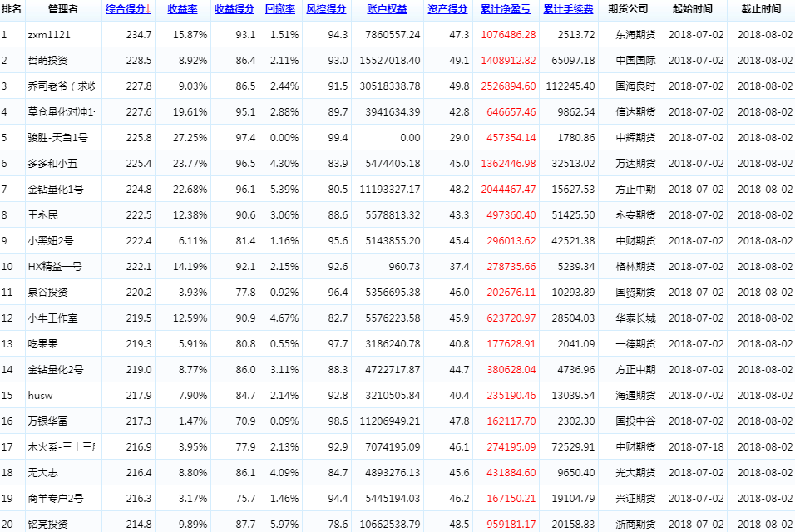This screenshot has height=532, width=795.
Task: Select manager 万银华富
Action: click(47, 421)
